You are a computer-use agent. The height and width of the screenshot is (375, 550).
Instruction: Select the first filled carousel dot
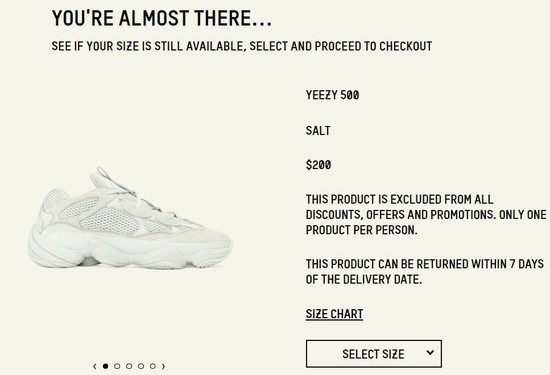point(105,366)
